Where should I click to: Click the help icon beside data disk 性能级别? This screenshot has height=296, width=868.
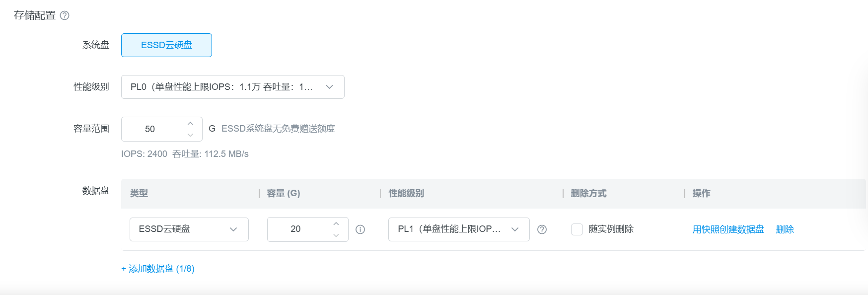point(542,229)
